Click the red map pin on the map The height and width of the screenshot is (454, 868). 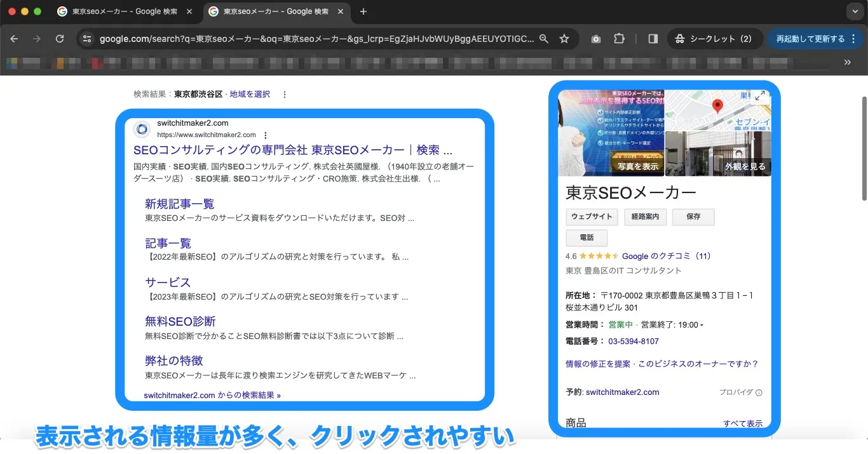pos(717,106)
